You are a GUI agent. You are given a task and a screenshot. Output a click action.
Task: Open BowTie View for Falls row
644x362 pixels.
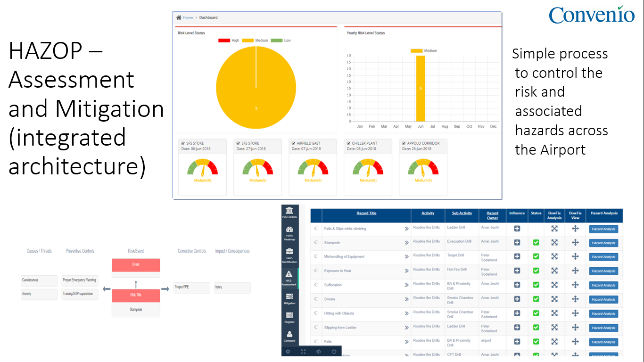point(575,342)
